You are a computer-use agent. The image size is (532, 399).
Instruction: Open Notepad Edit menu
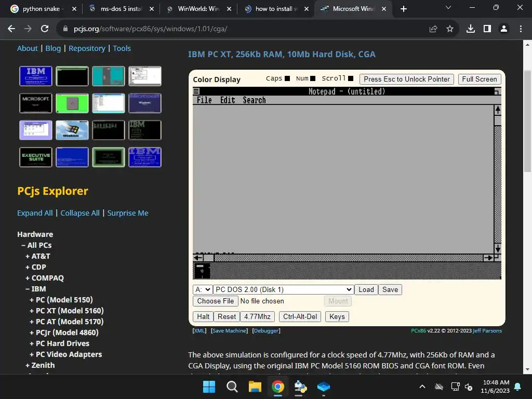[228, 100]
